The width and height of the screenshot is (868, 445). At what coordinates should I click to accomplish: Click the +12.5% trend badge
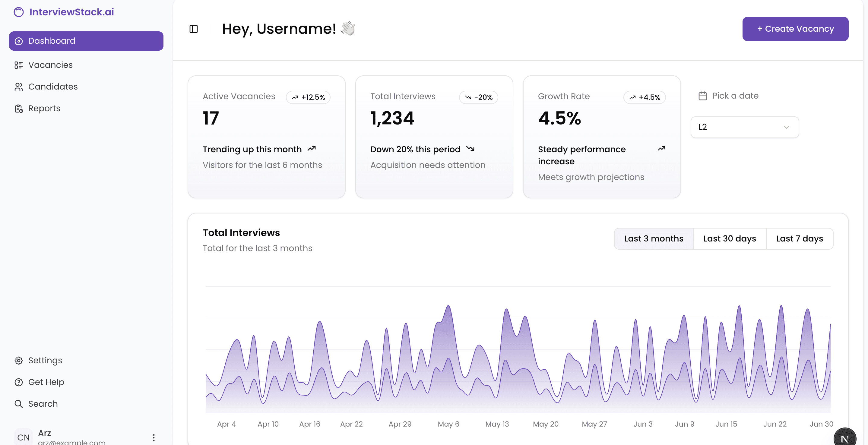coord(308,97)
